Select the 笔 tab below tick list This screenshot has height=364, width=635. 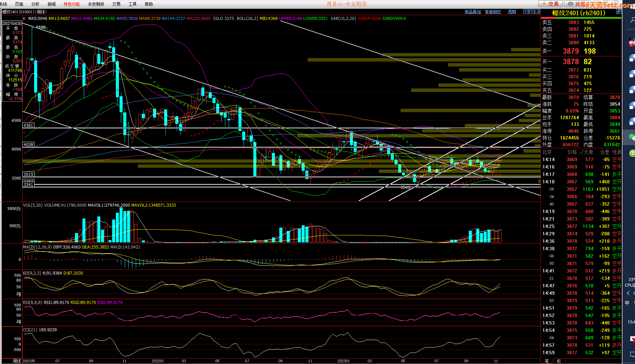[x=547, y=361]
